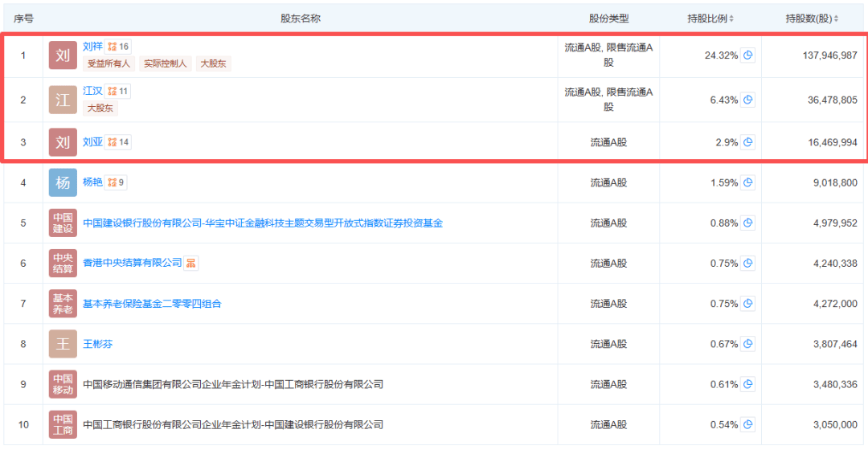
Task: Open 中国建设银行 华宝中证金融科技 fund link
Action: click(262, 223)
